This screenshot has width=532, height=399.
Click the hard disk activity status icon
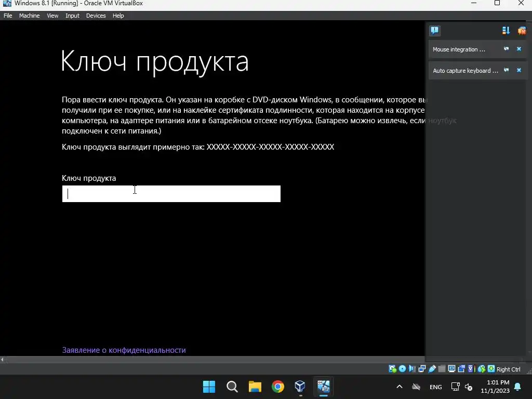[392, 369]
